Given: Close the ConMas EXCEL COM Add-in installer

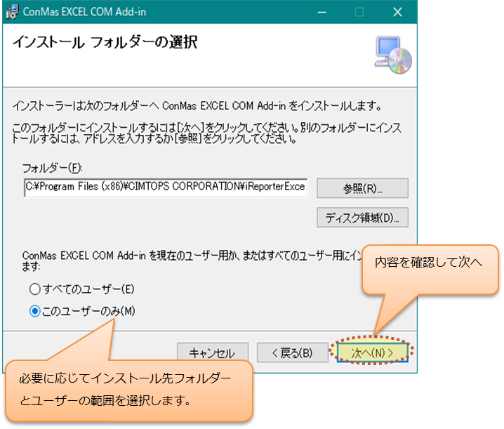Looking at the screenshot, I should 397,12.
